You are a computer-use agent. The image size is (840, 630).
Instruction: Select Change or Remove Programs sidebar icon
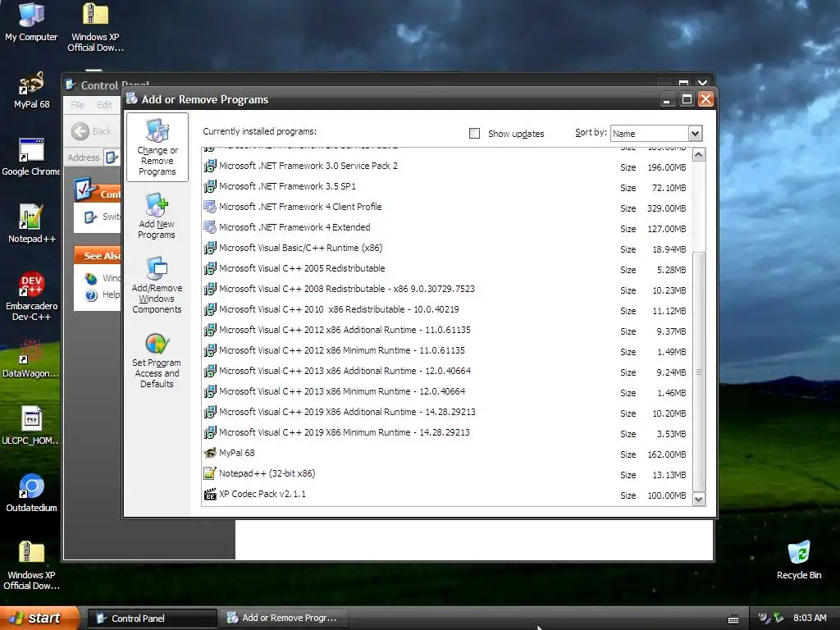coord(157,148)
